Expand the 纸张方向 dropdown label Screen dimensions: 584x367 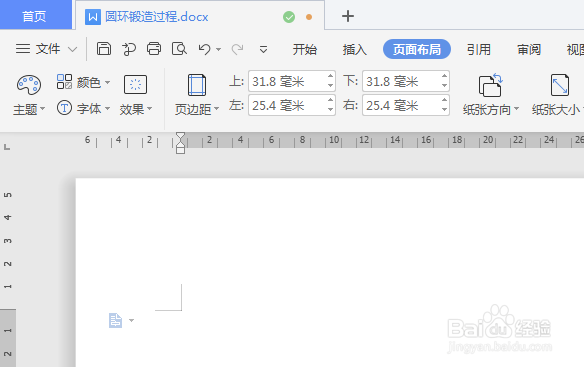491,110
